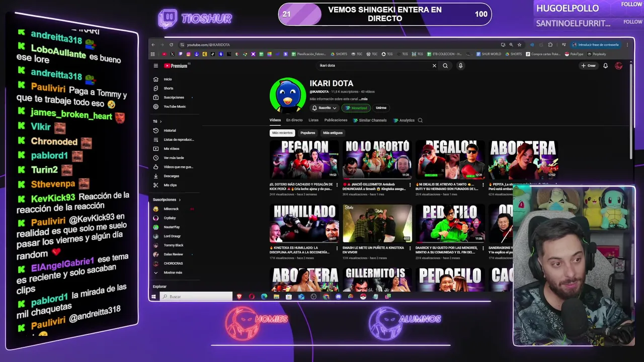Start voice search with the microphone icon
The height and width of the screenshot is (362, 644).
[460, 66]
